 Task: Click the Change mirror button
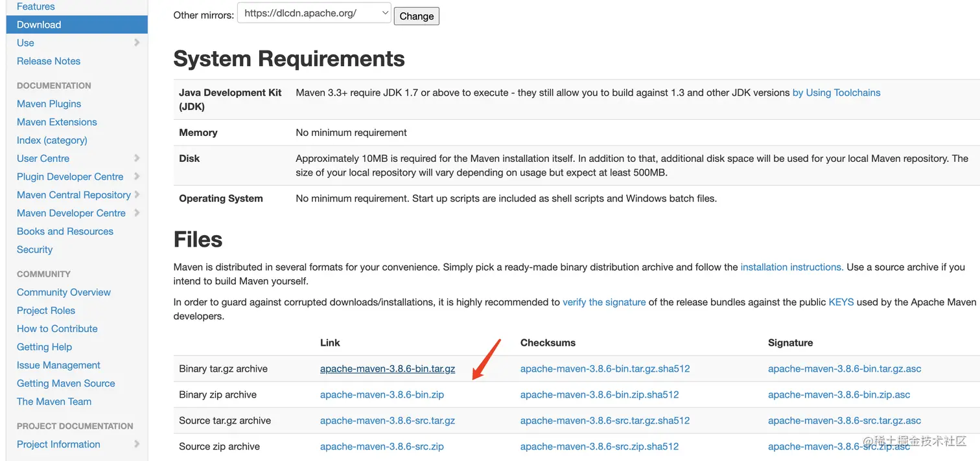[417, 16]
